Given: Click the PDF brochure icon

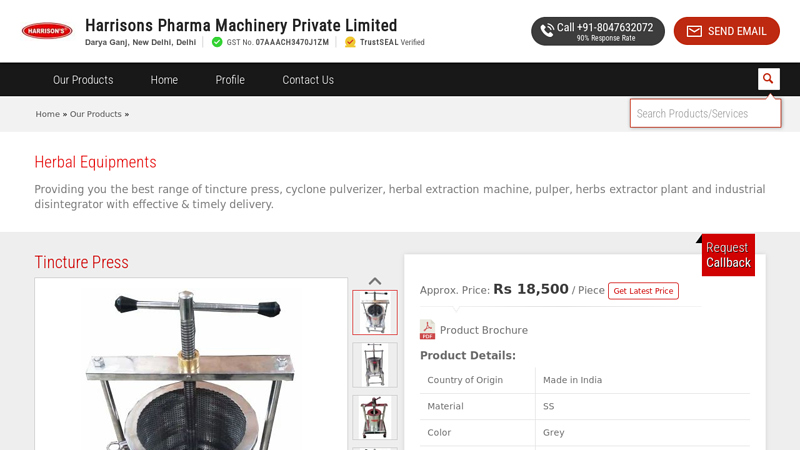Looking at the screenshot, I should [x=427, y=330].
